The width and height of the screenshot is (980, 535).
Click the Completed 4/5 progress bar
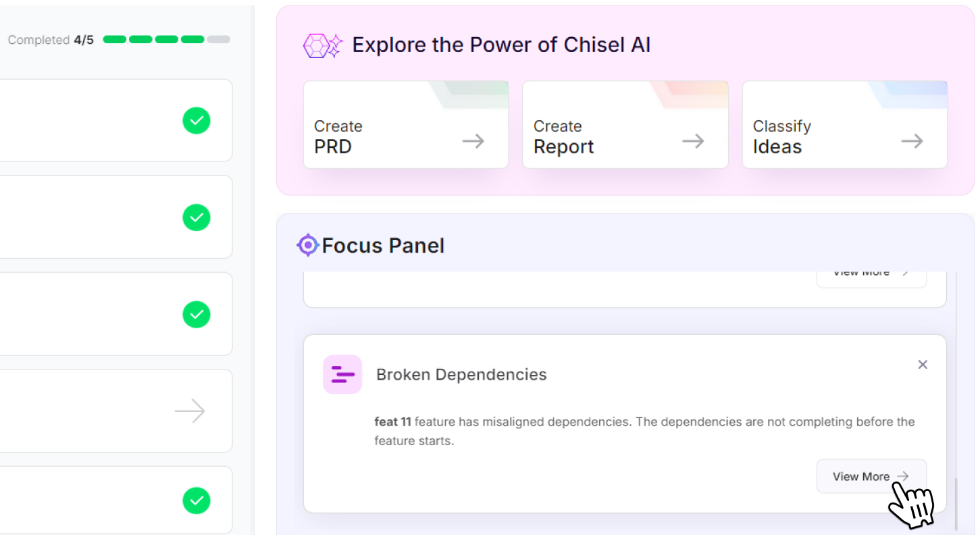pos(166,40)
